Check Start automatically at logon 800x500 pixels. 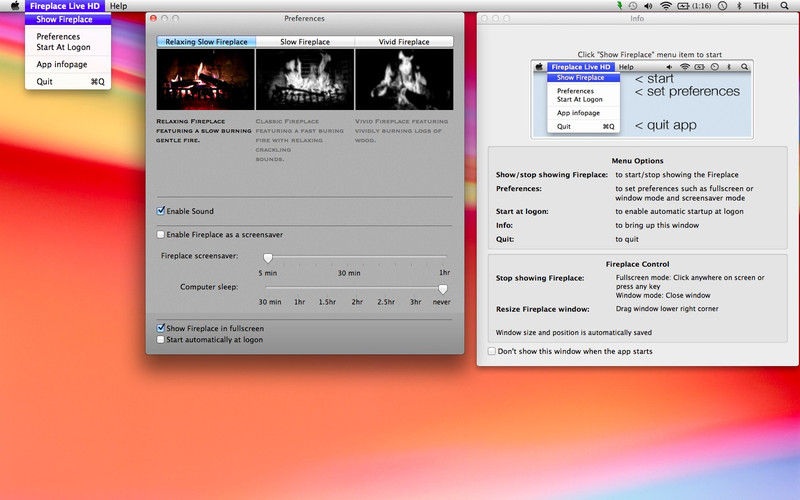click(161, 339)
